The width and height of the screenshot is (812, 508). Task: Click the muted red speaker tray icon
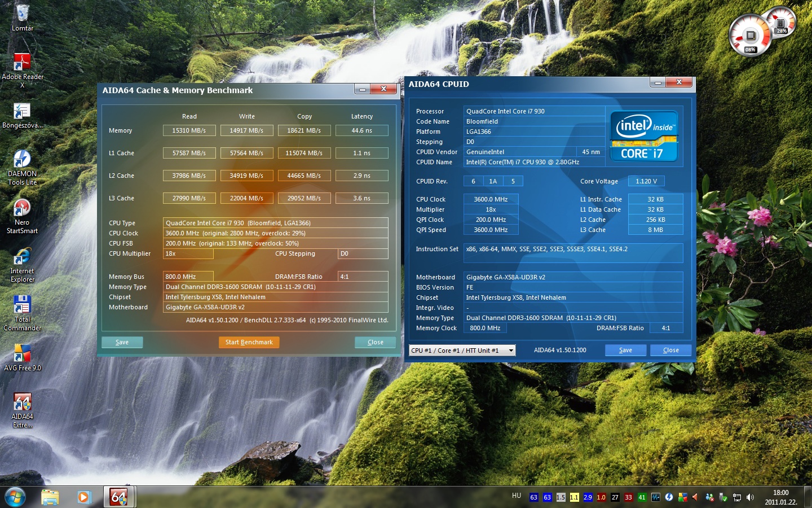(696, 497)
